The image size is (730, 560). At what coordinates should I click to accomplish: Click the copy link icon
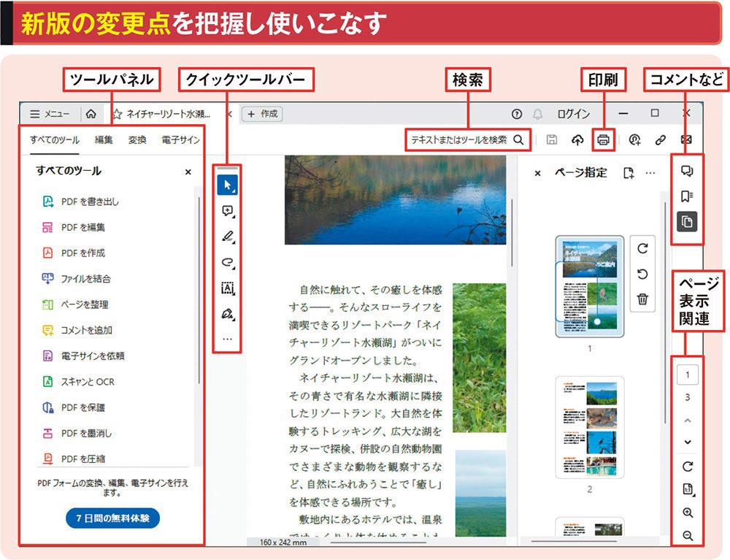(x=660, y=139)
